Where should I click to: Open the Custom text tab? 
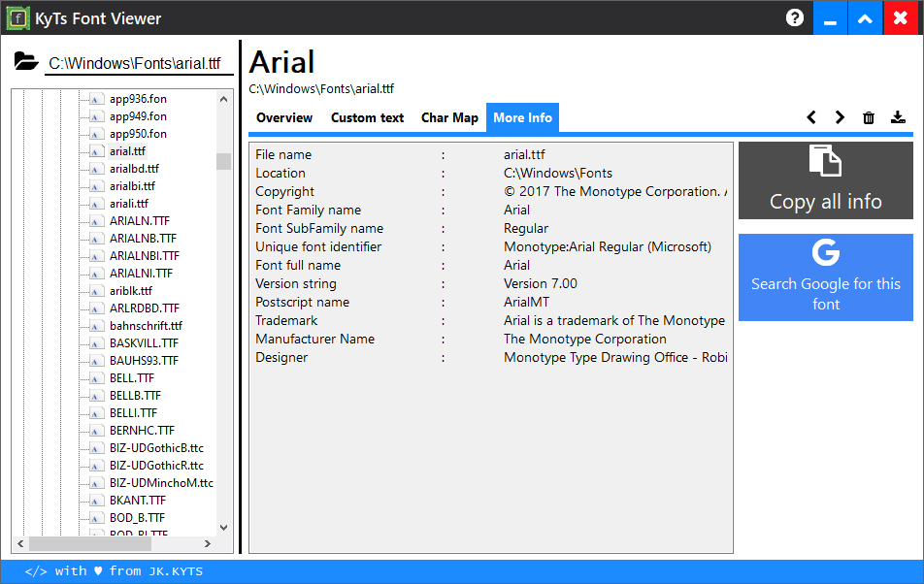[x=367, y=117]
